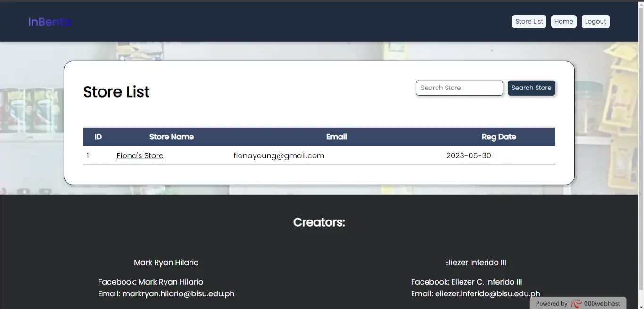Click Facebook: Eliezer C. Inferido III line
This screenshot has width=644, height=309.
point(466,282)
